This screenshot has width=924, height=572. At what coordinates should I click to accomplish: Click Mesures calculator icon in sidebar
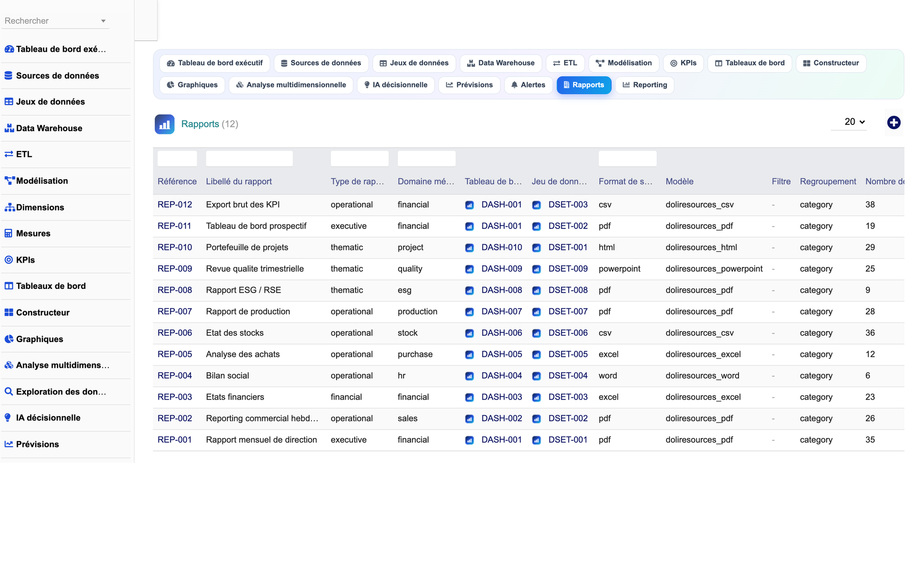click(x=9, y=234)
